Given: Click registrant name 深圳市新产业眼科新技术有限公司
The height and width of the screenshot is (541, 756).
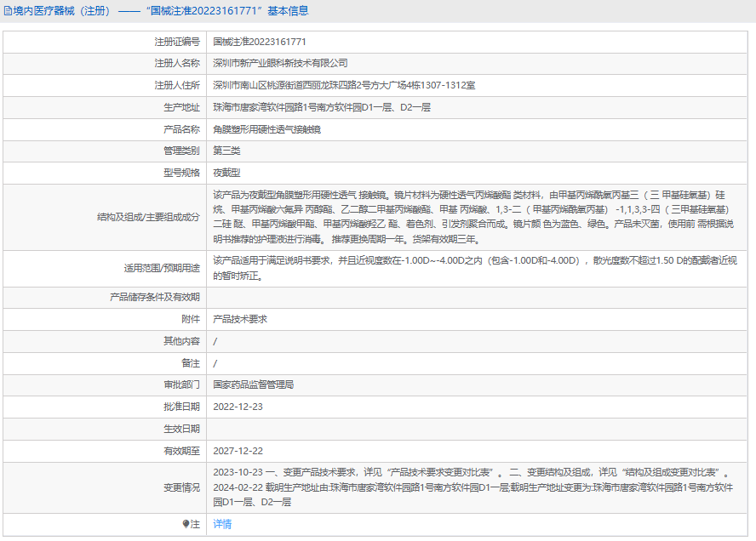Looking at the screenshot, I should click(x=280, y=63).
